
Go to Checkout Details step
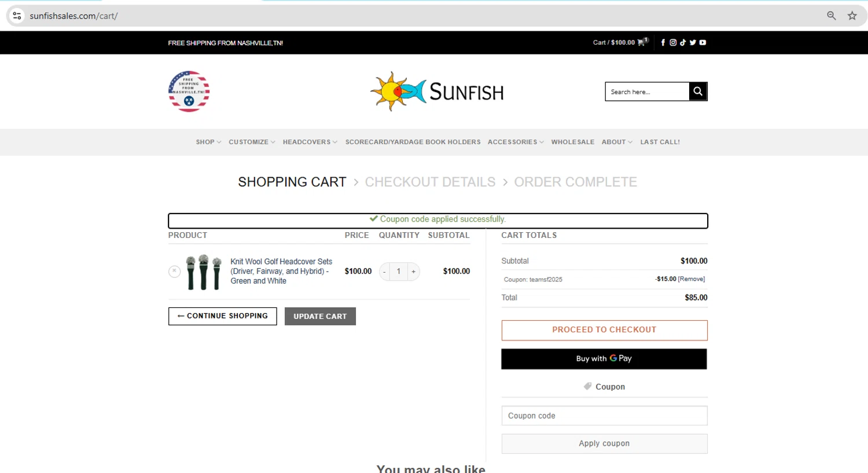click(430, 182)
